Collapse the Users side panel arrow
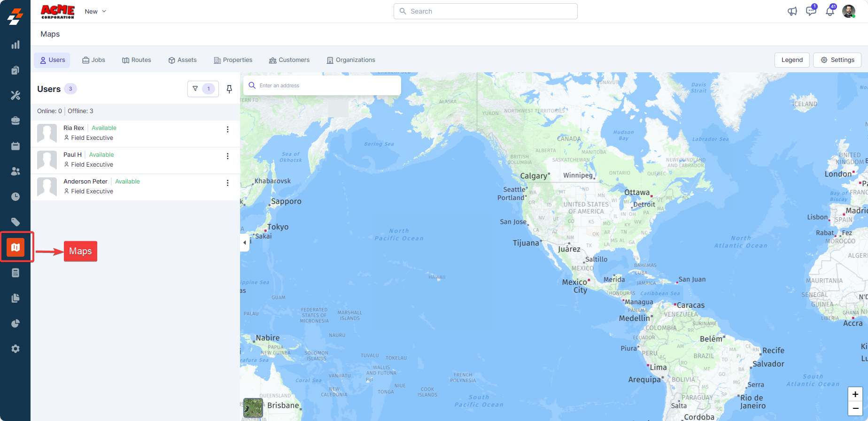The width and height of the screenshot is (868, 421). 245,243
